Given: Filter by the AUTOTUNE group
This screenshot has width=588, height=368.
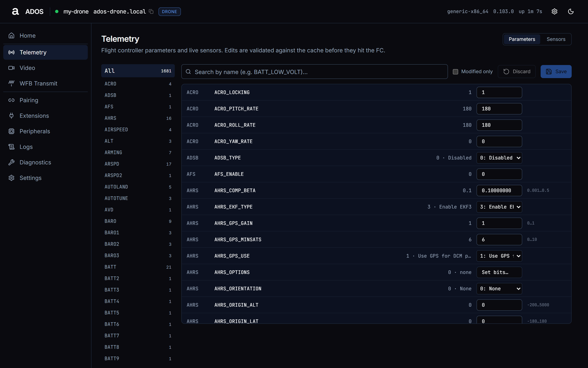Looking at the screenshot, I should click(138, 198).
